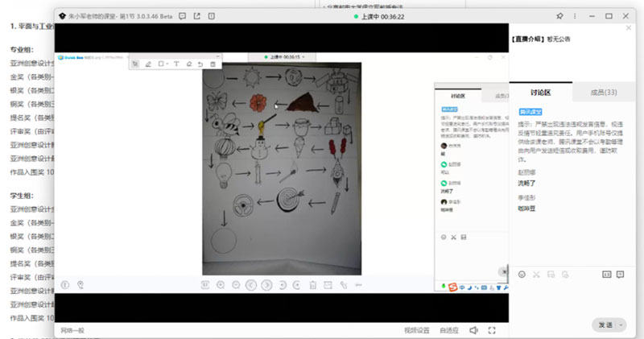Switch to the 成员(33) tab
The height and width of the screenshot is (339, 644).
(598, 93)
